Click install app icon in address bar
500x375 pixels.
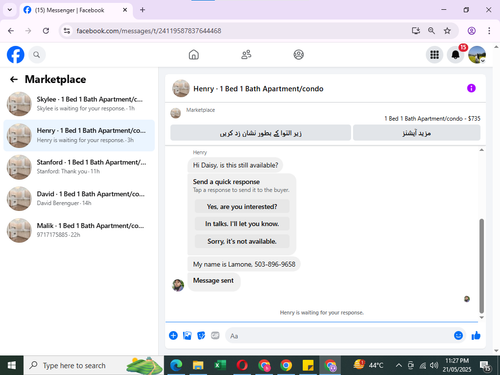[x=416, y=31]
